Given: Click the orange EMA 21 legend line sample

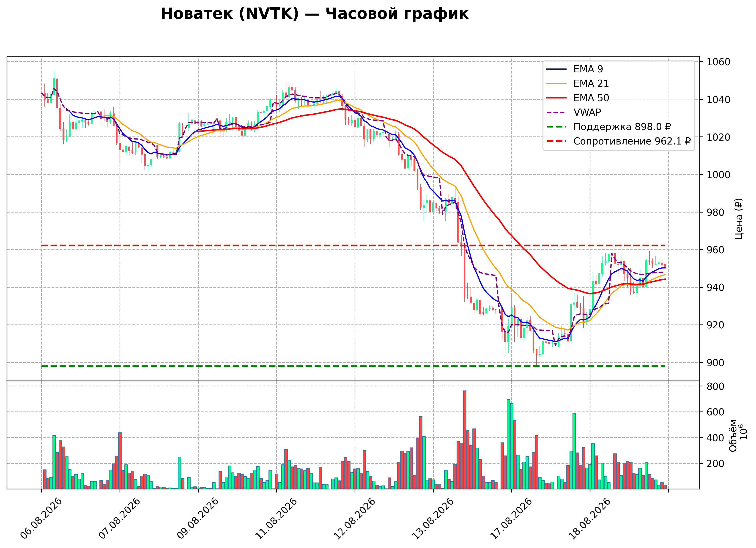Looking at the screenshot, I should (556, 83).
